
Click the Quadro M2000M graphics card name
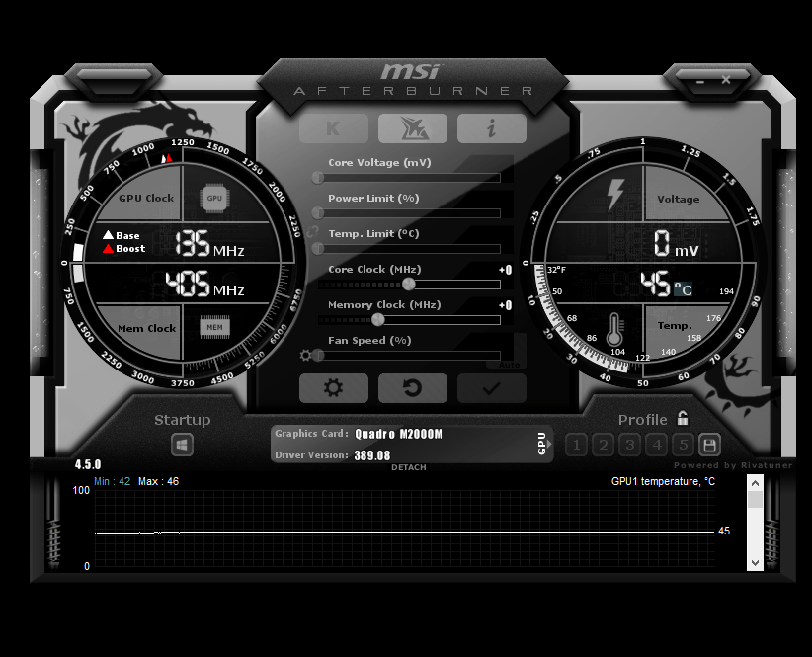click(399, 434)
